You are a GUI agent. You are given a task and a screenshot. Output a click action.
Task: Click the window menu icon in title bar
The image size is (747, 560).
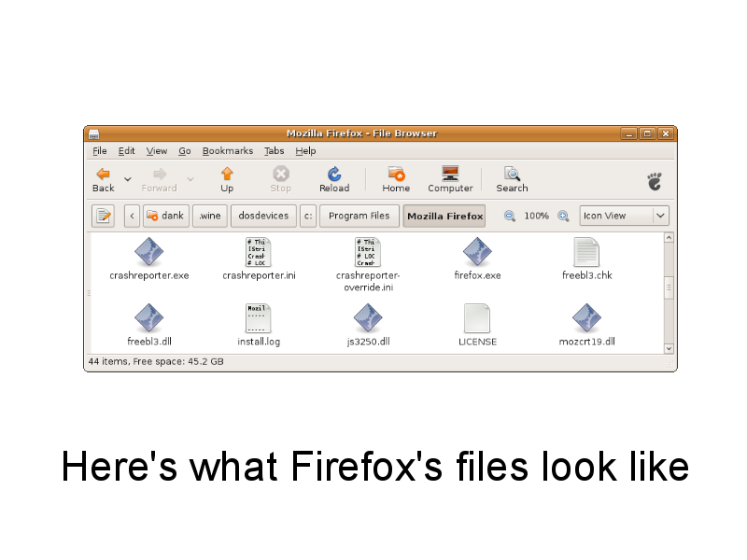(94, 134)
